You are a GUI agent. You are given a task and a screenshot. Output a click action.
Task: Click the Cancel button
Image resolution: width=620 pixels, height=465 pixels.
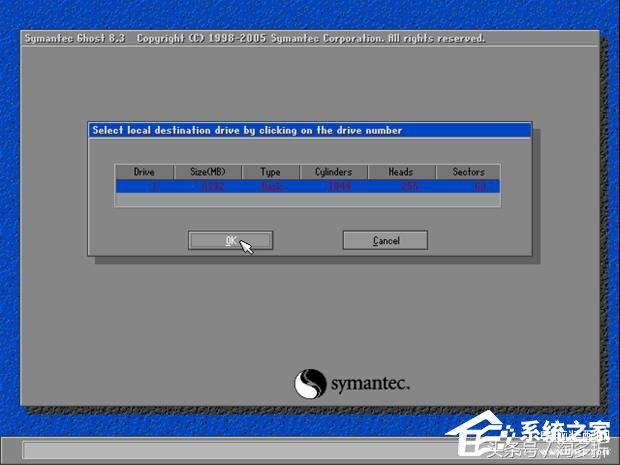[385, 240]
